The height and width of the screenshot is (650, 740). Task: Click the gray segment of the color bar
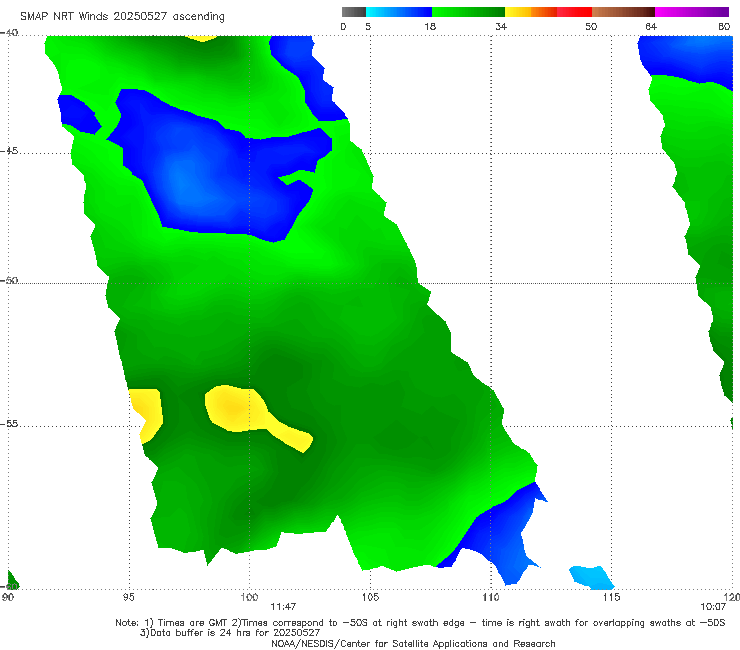353,12
